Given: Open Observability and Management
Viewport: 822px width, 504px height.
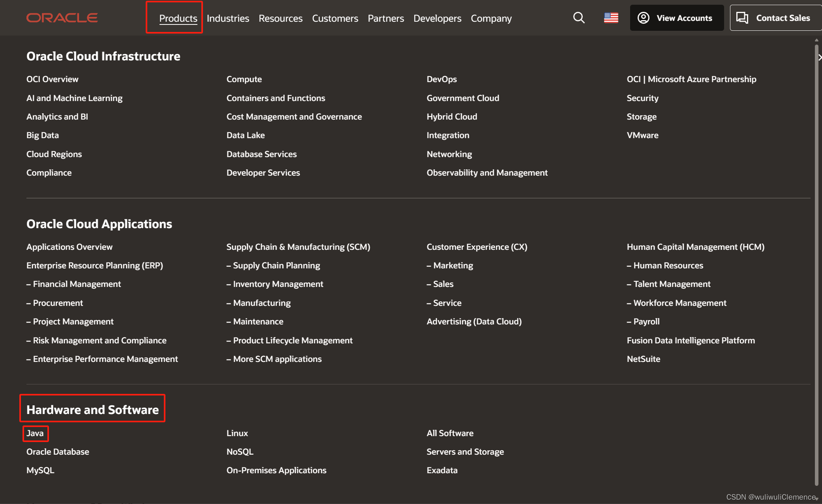Looking at the screenshot, I should (487, 172).
